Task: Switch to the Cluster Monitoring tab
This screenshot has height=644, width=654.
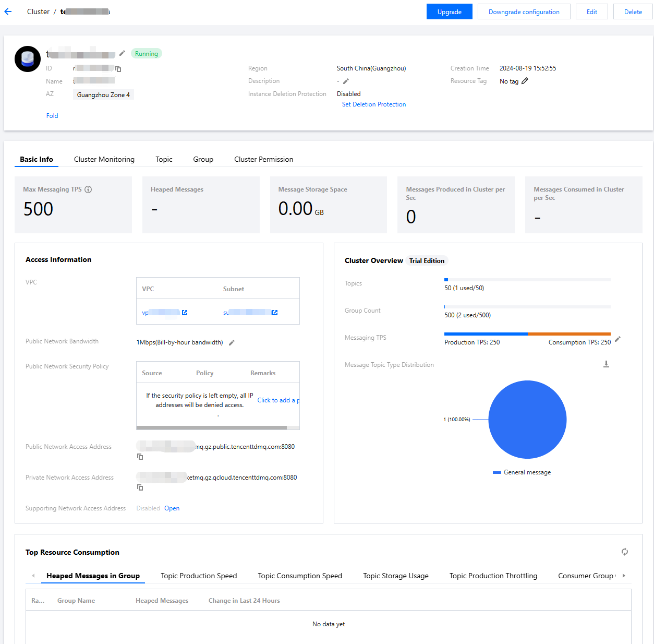Action: [x=104, y=159]
